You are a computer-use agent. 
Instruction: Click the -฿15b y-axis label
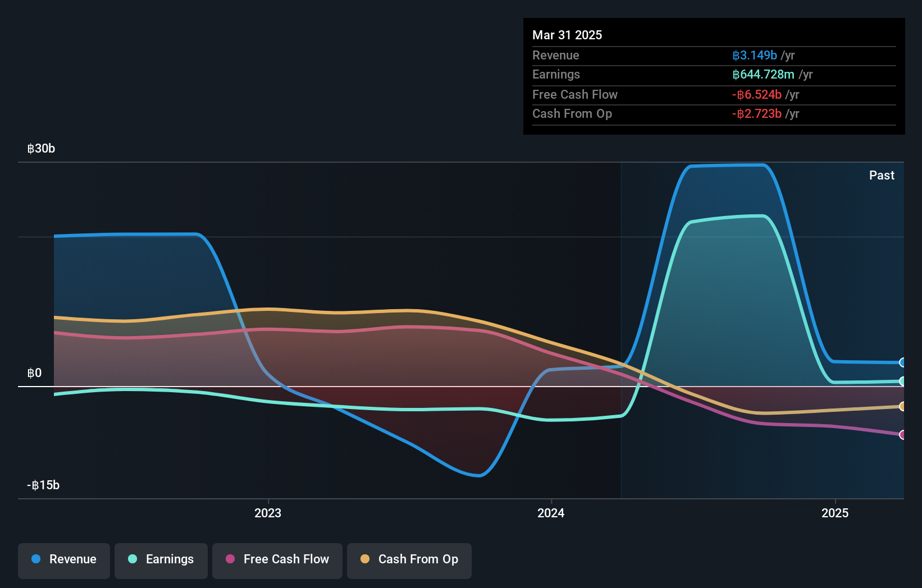pos(43,485)
